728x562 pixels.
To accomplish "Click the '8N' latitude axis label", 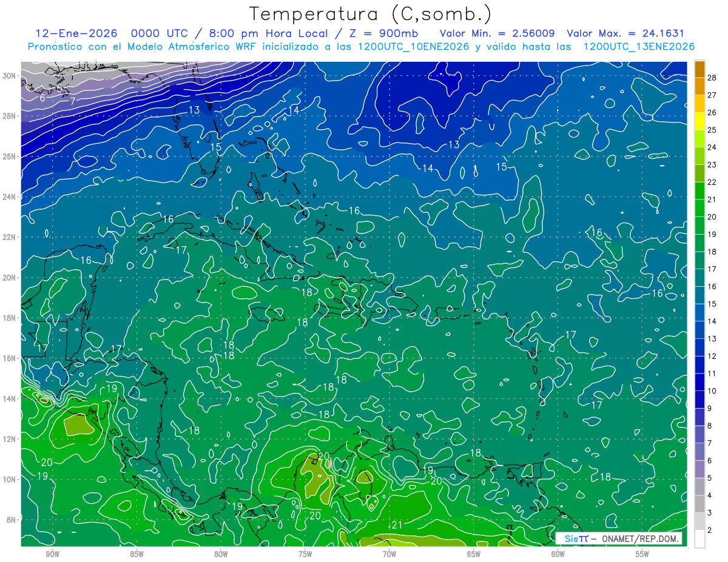I will 12,520.
